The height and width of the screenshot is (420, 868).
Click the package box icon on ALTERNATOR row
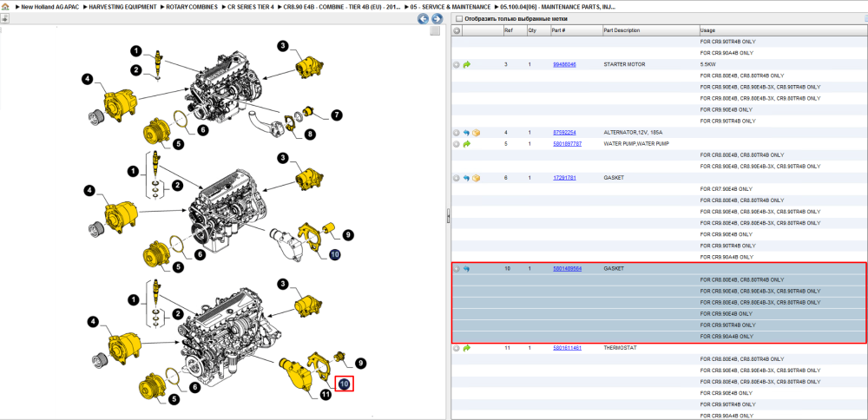(x=476, y=133)
